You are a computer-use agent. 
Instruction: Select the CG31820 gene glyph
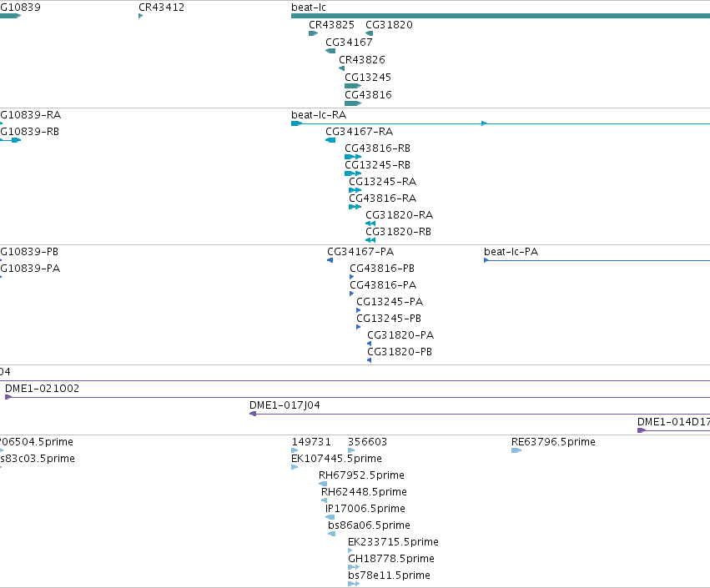point(369,33)
